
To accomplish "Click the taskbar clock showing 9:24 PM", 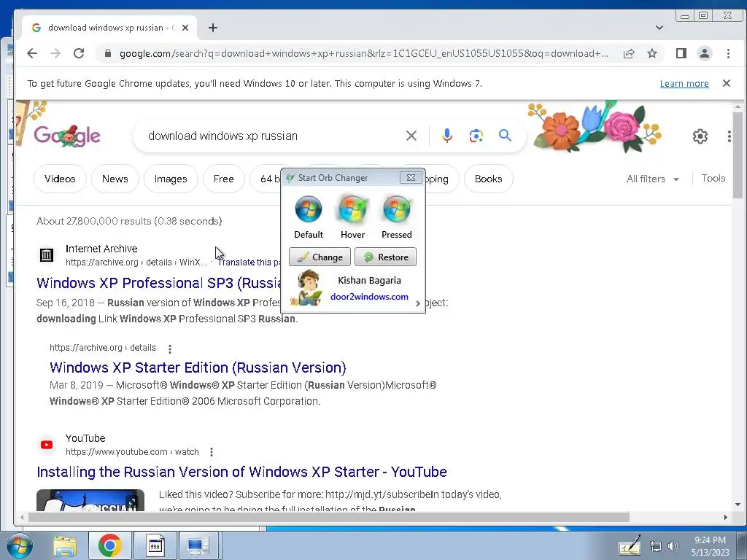I will click(711, 546).
